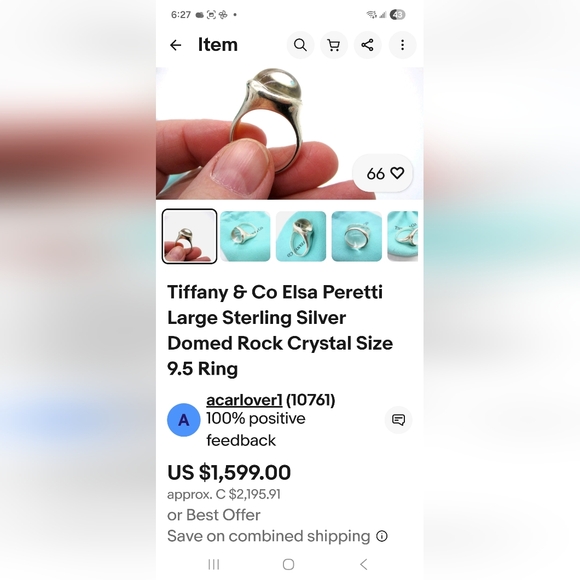Tap Android recent apps navigation button
Screen dimensions: 580x580
click(214, 564)
